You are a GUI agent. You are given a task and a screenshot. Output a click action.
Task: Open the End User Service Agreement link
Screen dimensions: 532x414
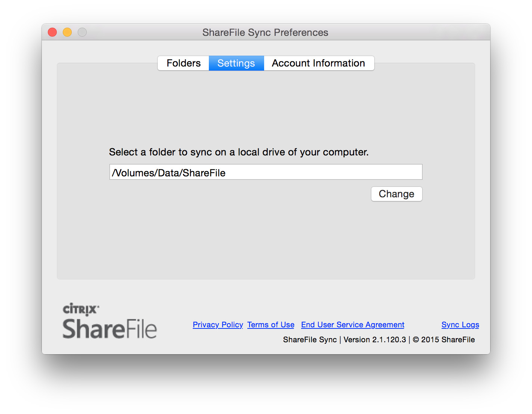tap(353, 325)
